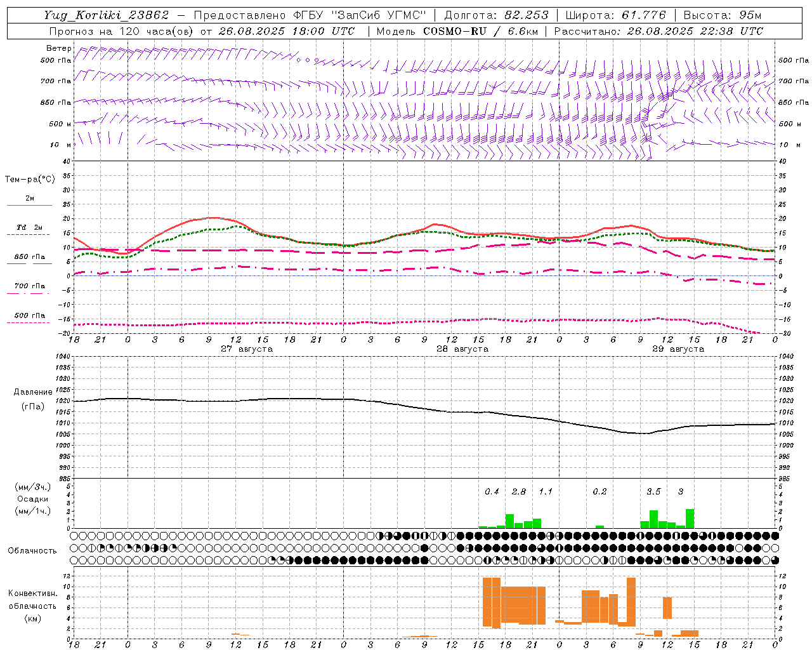The image size is (812, 650).
Task: Click the (км) unit label of the convective cloud panel
Action: click(x=33, y=618)
